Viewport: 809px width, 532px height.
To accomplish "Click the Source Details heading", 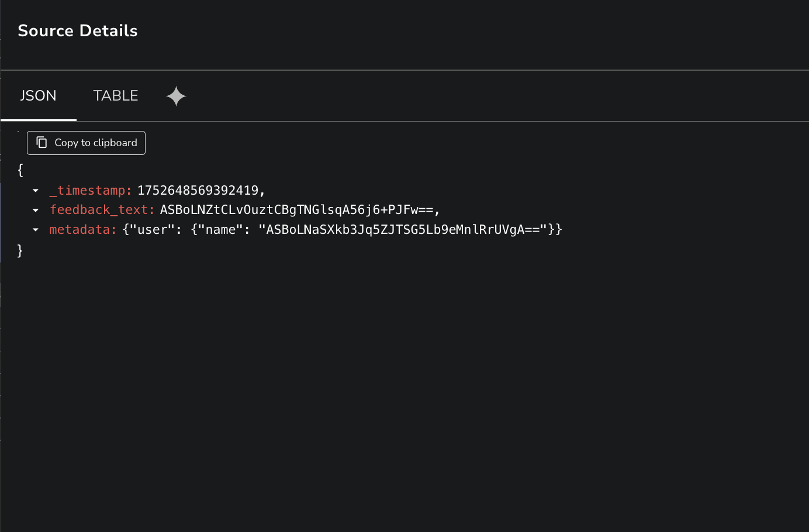I will (x=77, y=30).
